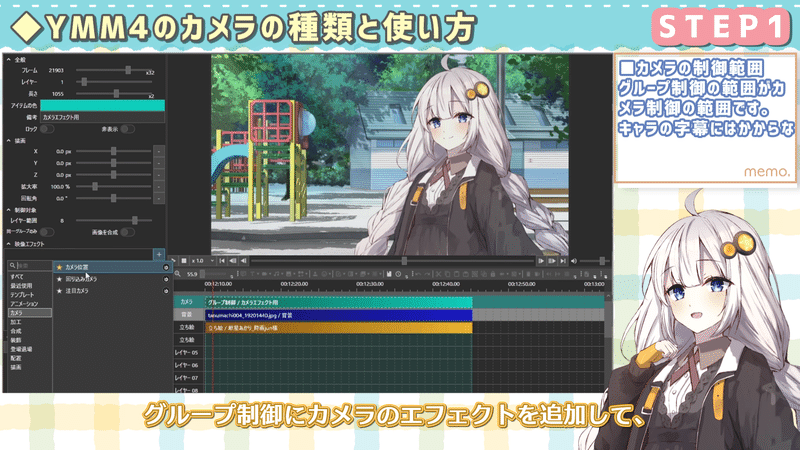
Task: Choose the 注目カメラ effect
Action: coord(112,291)
